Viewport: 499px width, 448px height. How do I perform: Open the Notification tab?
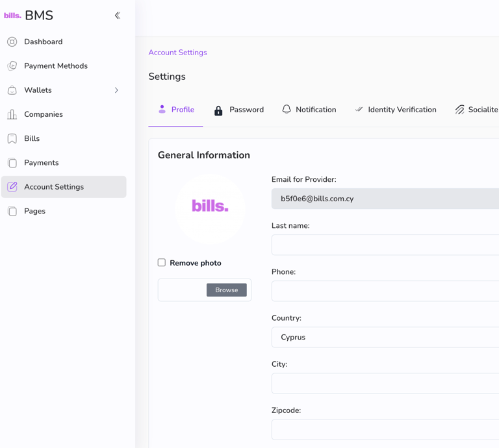click(x=309, y=110)
